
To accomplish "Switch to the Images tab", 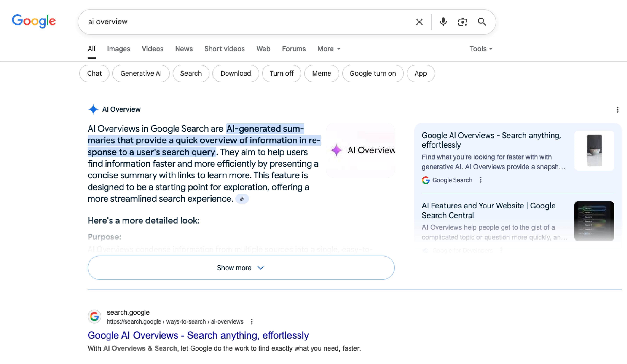I will pos(119,49).
